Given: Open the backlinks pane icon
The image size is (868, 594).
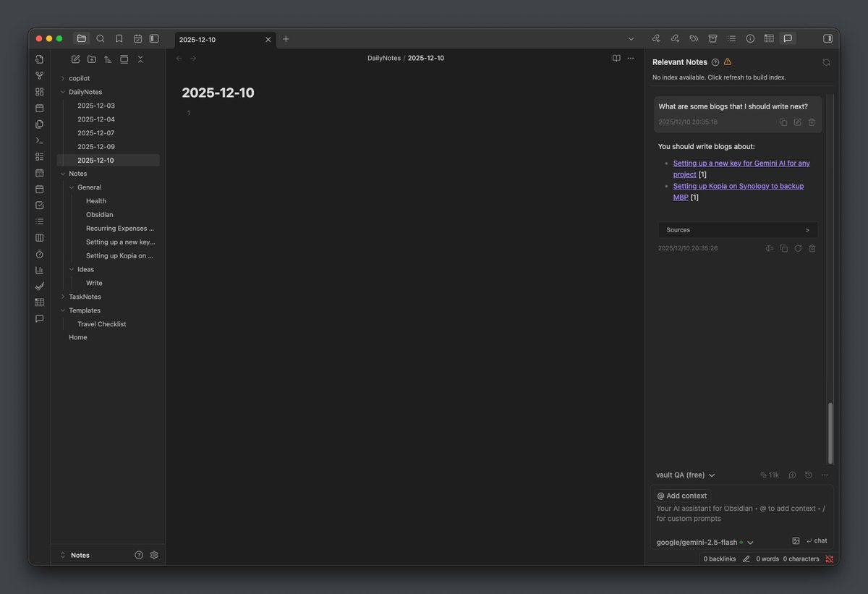Looking at the screenshot, I should click(x=656, y=38).
